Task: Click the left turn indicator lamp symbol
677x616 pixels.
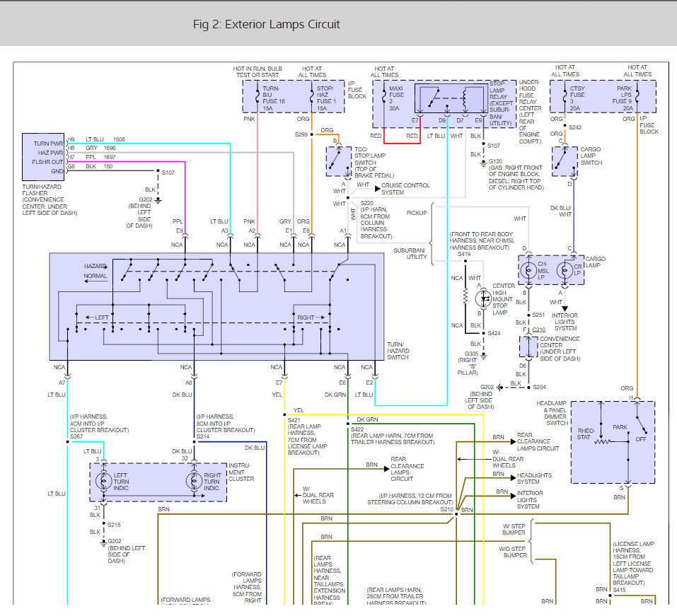Action: (103, 481)
